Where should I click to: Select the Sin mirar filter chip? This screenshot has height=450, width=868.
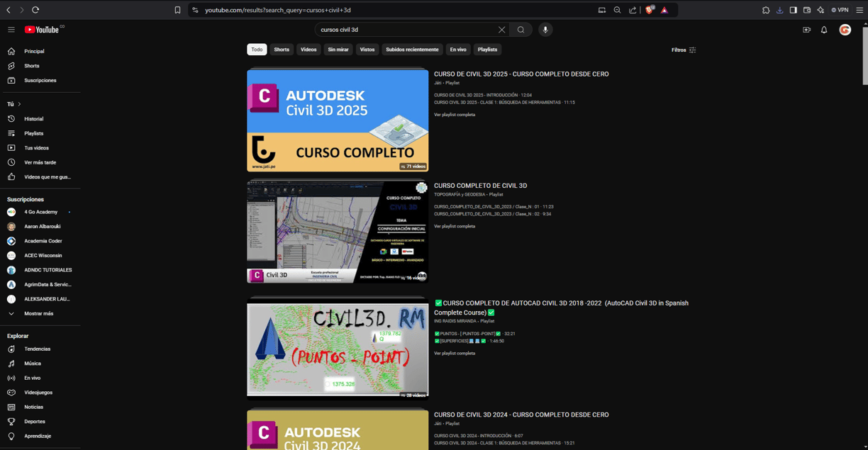click(338, 50)
